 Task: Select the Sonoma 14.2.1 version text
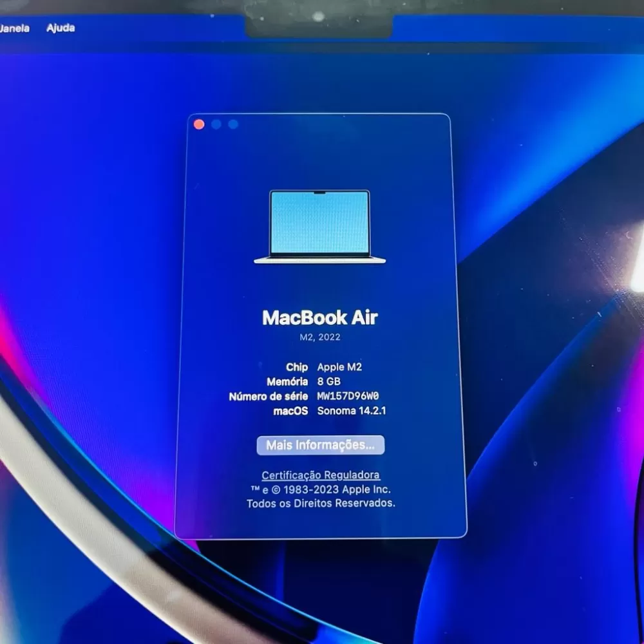(x=352, y=411)
